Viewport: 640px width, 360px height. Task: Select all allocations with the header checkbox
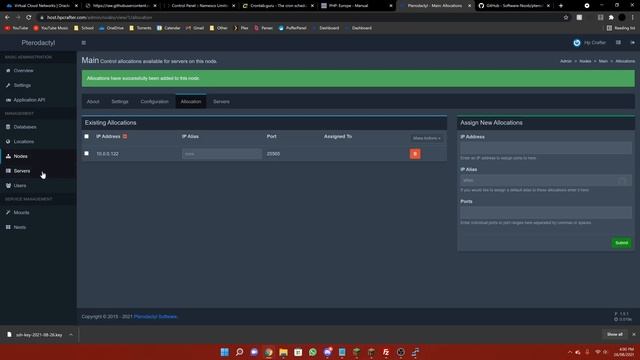87,136
